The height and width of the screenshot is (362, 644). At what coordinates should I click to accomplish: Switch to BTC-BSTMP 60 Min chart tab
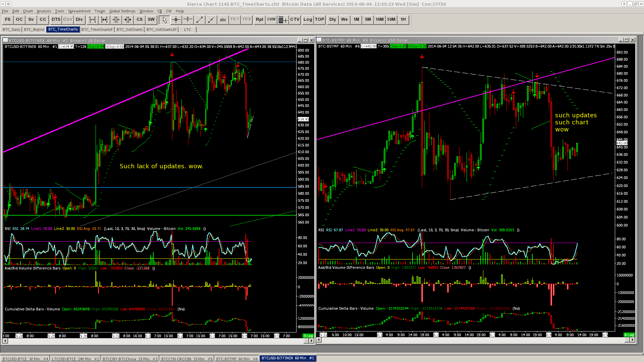point(237,359)
